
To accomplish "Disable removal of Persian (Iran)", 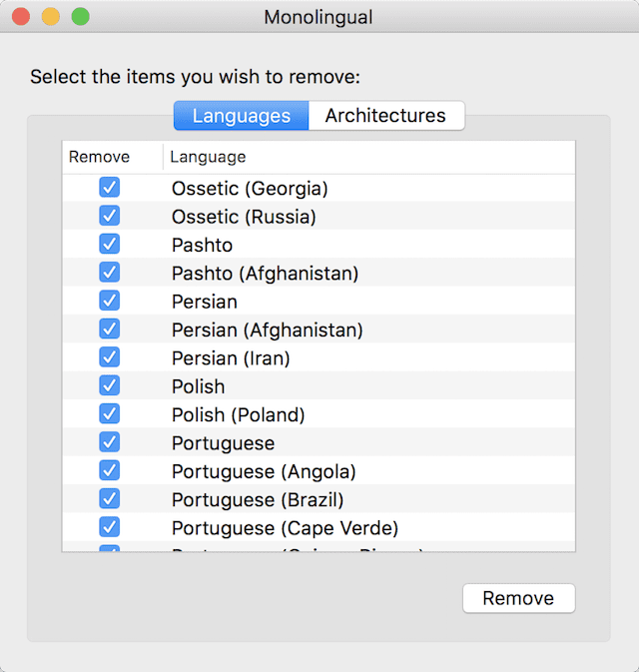I will coord(110,357).
